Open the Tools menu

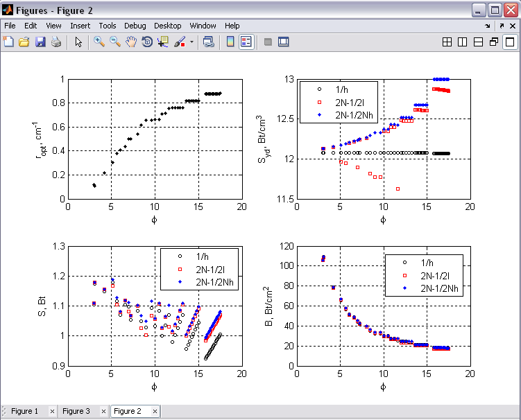coord(108,26)
